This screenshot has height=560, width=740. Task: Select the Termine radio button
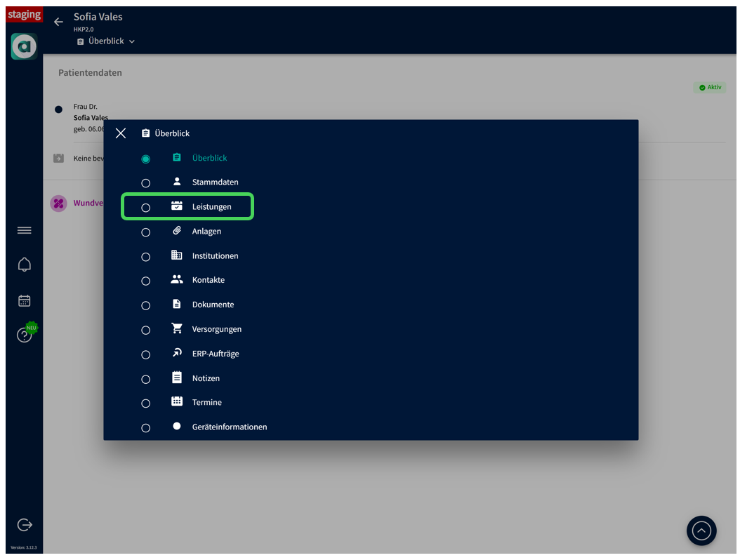(146, 404)
